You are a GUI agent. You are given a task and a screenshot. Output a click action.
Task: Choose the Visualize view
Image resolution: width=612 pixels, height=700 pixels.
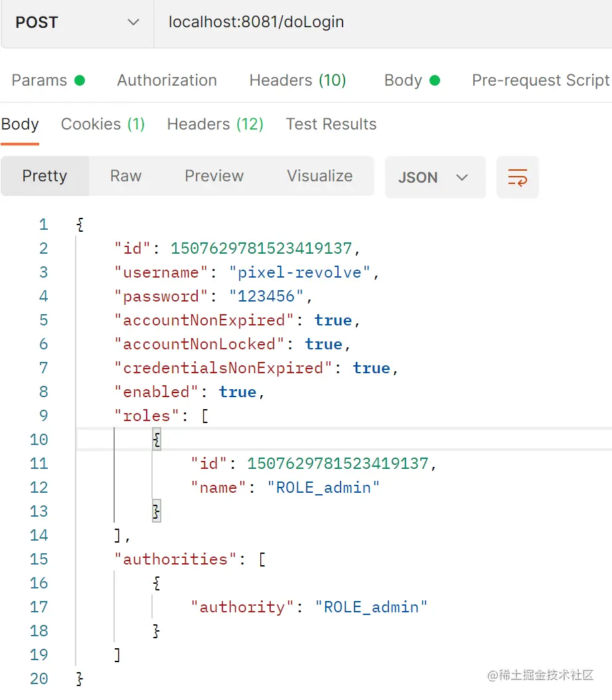tap(319, 176)
